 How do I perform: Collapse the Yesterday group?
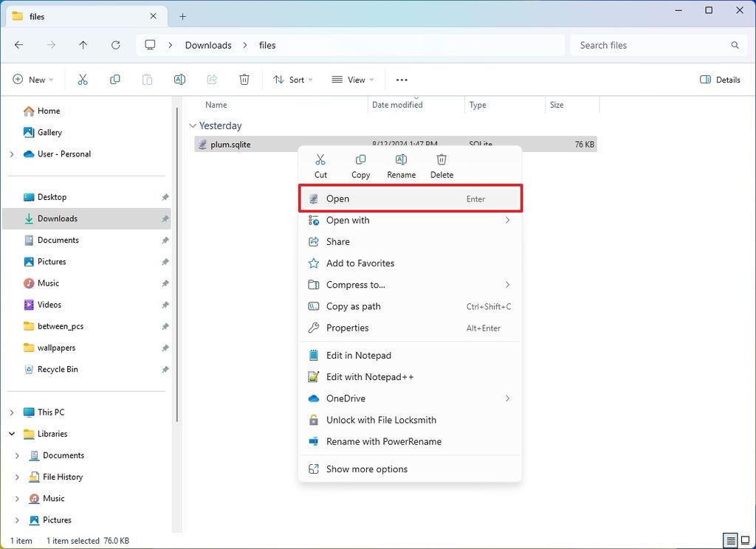point(194,125)
